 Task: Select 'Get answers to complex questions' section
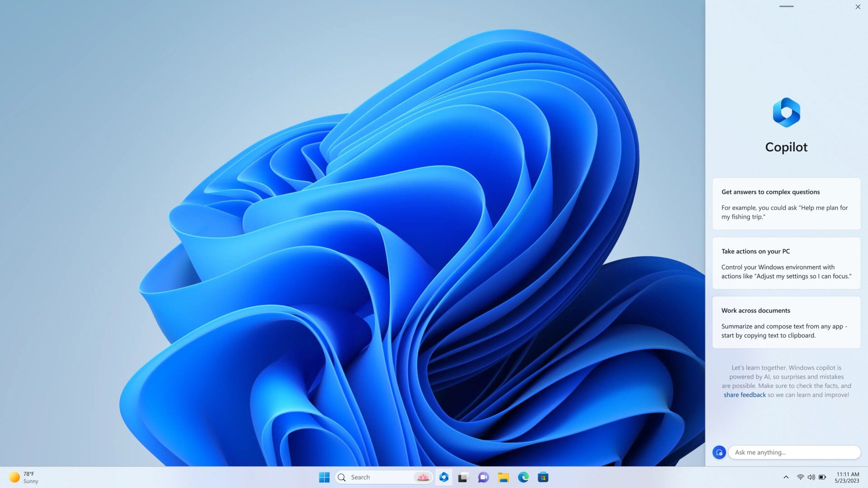point(786,203)
